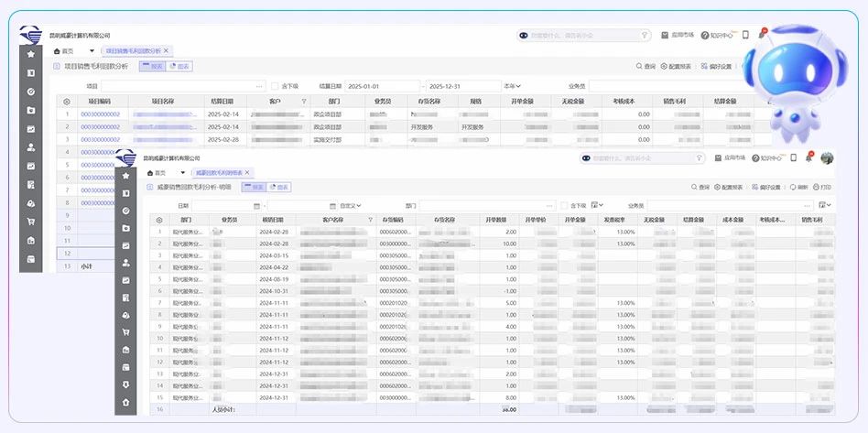
Task: Expand the tab list arrow beside 首页
Action: 181,172
